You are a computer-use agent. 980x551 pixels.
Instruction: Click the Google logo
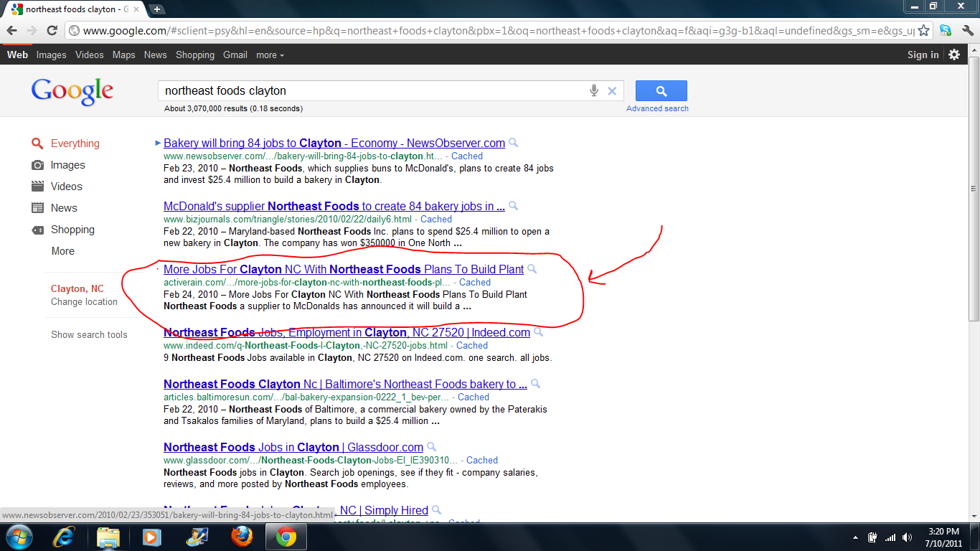72,92
